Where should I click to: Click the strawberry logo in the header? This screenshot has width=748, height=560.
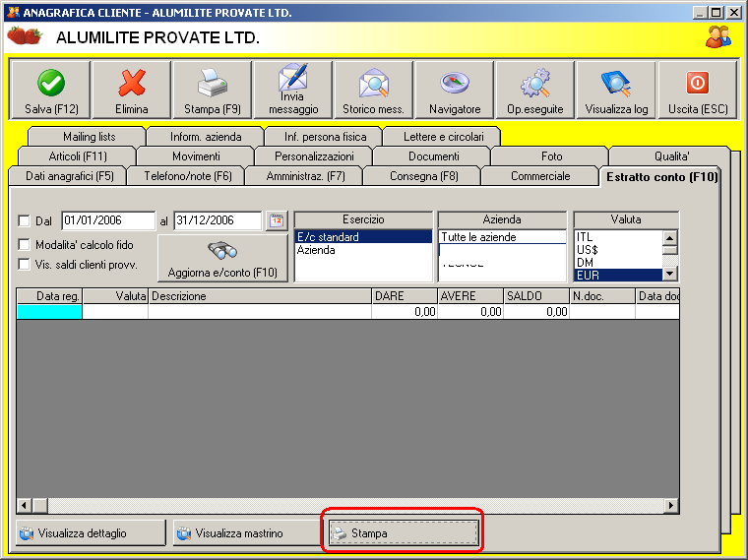pos(25,35)
